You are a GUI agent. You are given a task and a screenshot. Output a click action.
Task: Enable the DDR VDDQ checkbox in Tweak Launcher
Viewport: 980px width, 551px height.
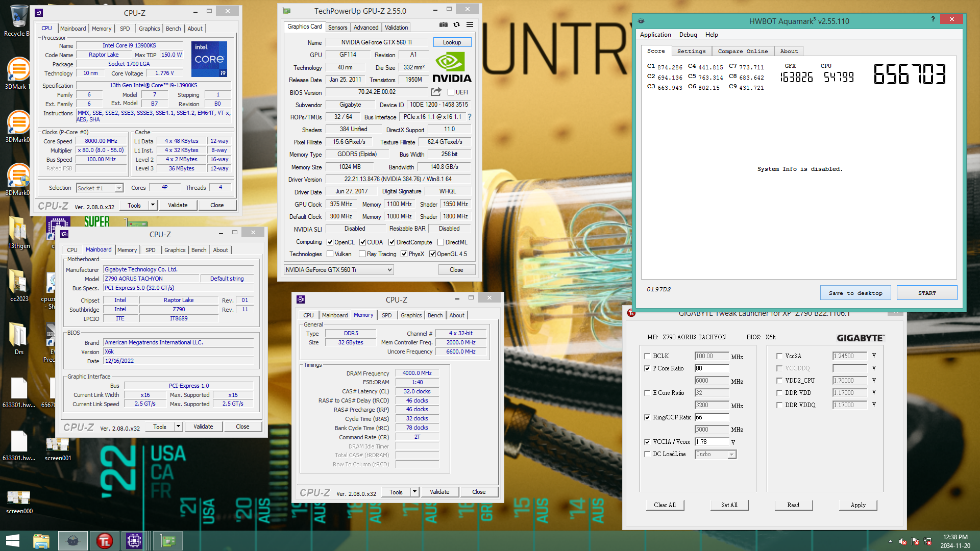pyautogui.click(x=779, y=405)
